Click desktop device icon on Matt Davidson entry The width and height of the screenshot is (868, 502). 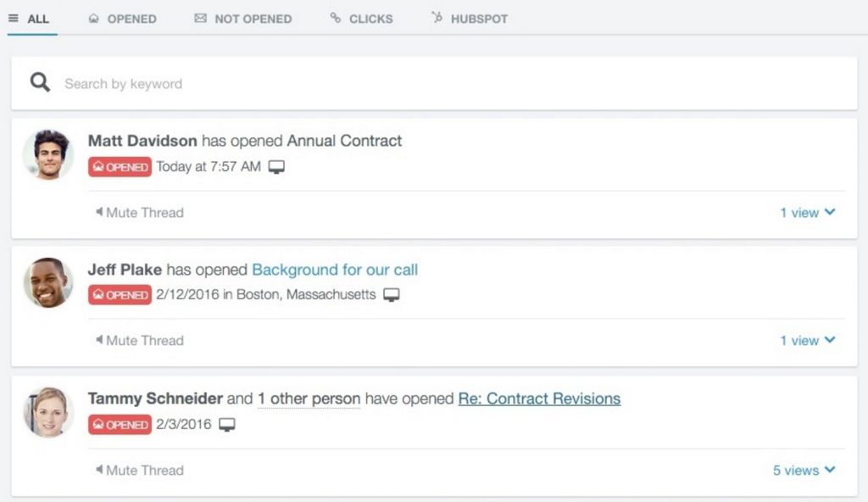click(276, 167)
